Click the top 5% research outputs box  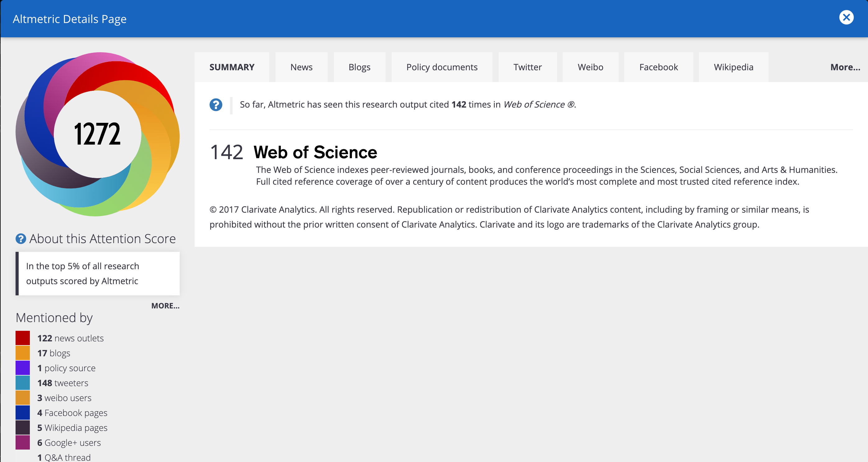pyautogui.click(x=98, y=274)
